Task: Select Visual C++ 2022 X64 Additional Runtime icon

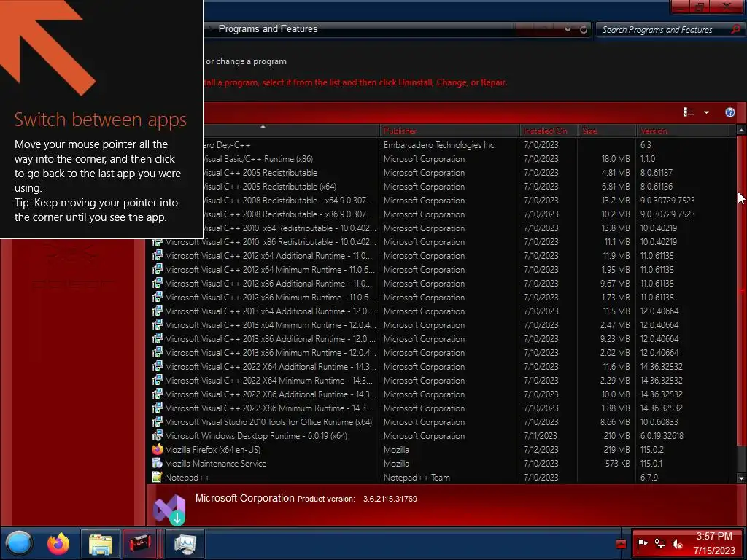Action: (158, 366)
